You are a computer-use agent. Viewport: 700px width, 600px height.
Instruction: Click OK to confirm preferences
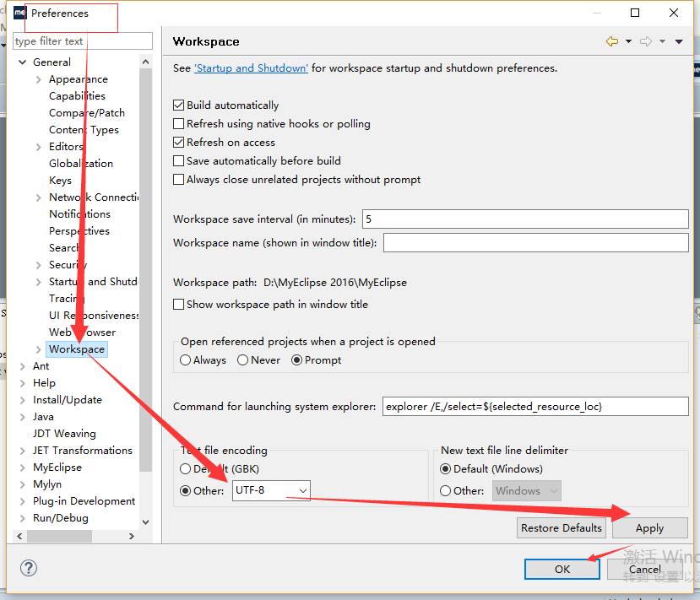coord(562,570)
